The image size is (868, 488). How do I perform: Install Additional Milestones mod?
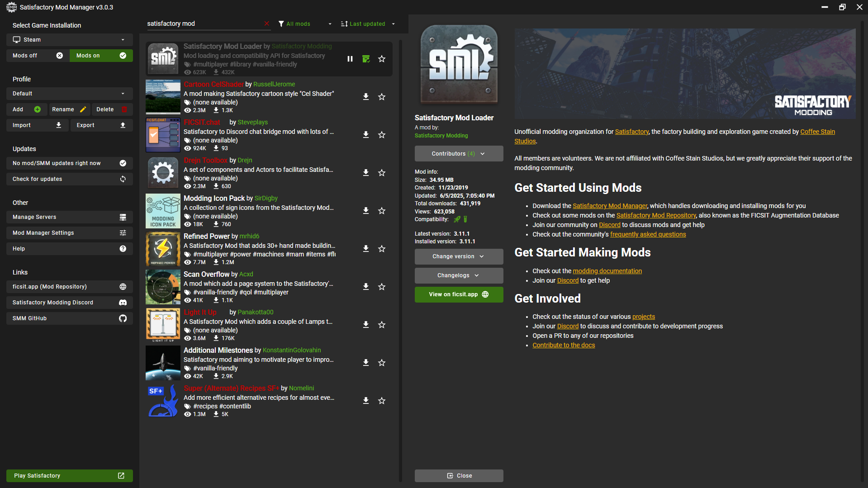click(x=366, y=363)
